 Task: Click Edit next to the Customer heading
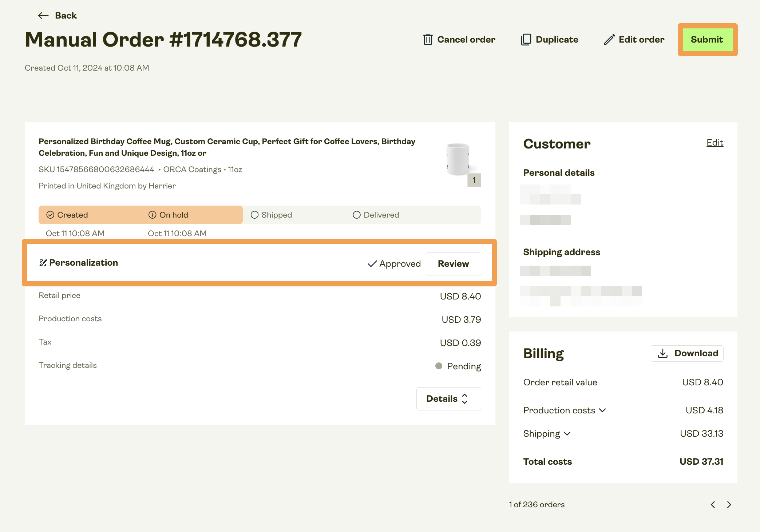tap(715, 143)
